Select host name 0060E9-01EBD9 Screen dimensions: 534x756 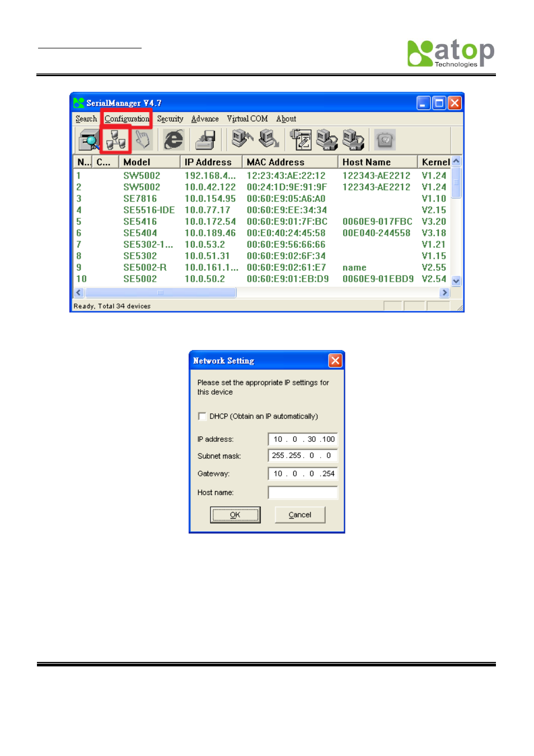(378, 279)
